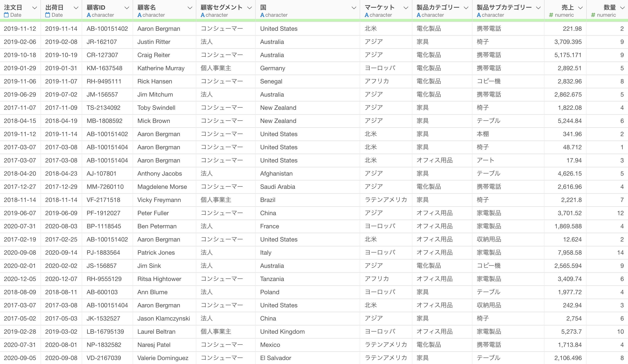
Task: Open the 顧客ID column dropdown arrow
Action: click(x=127, y=8)
